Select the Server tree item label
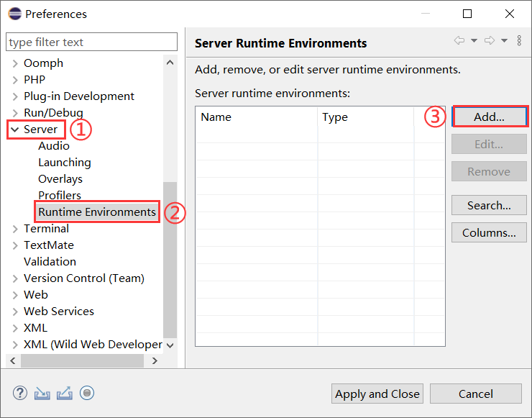The width and height of the screenshot is (532, 418). (x=41, y=130)
